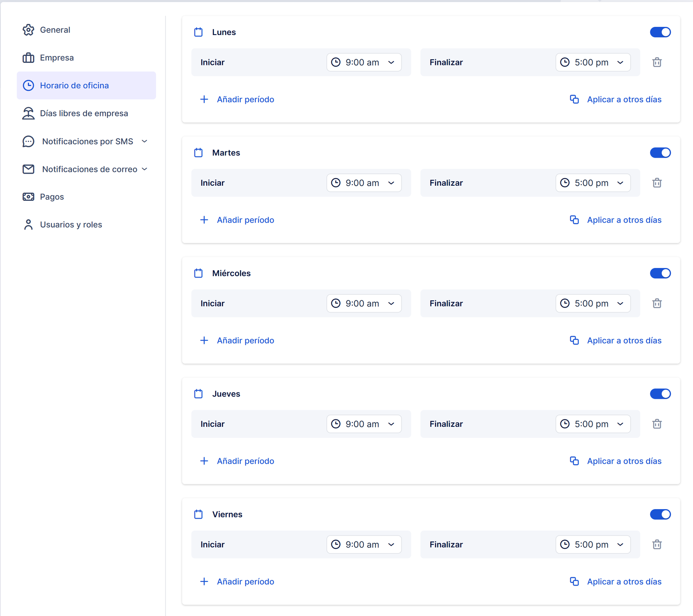Click the calendar icon next to Lunes
Viewport: 693px width, 616px height.
click(198, 32)
